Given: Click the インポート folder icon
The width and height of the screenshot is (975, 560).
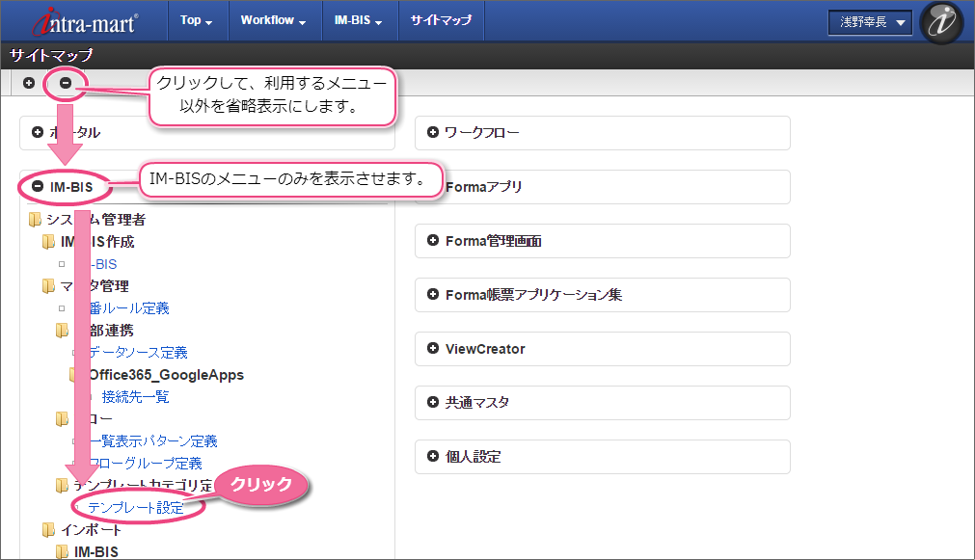Looking at the screenshot, I should (48, 529).
